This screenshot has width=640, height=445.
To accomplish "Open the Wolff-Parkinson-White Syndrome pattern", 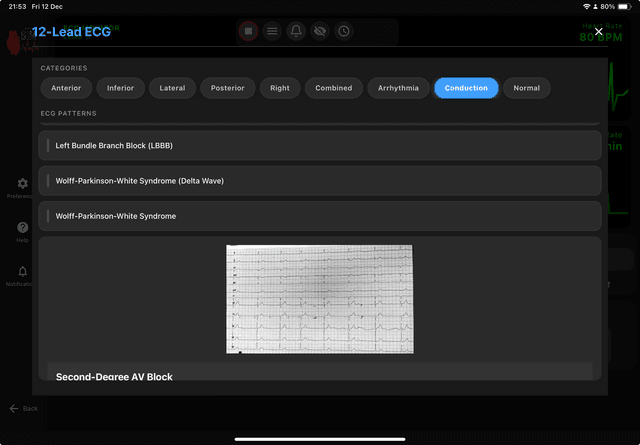I will [x=320, y=216].
